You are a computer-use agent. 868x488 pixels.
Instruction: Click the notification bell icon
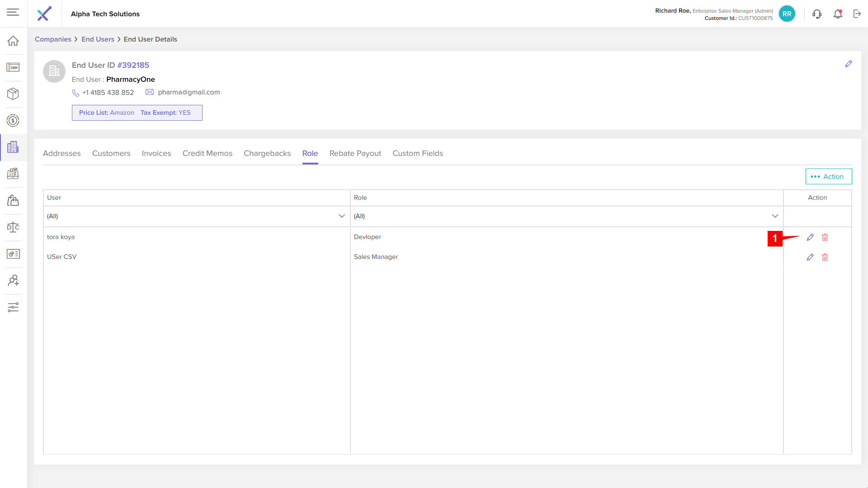click(x=838, y=14)
